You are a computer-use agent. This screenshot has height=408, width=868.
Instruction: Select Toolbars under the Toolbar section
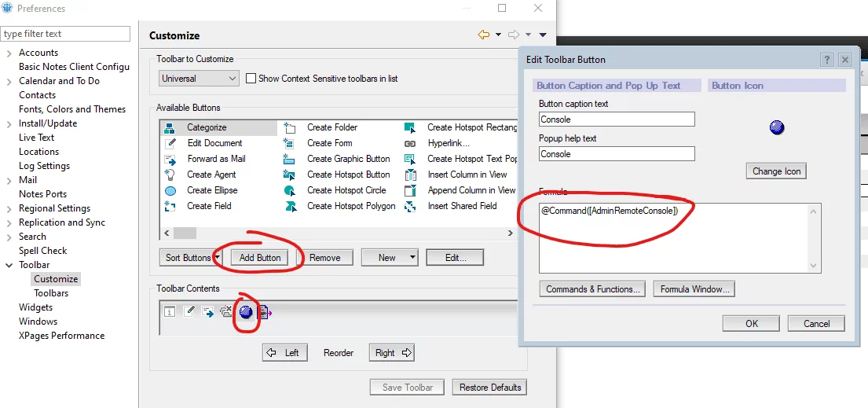coord(51,293)
